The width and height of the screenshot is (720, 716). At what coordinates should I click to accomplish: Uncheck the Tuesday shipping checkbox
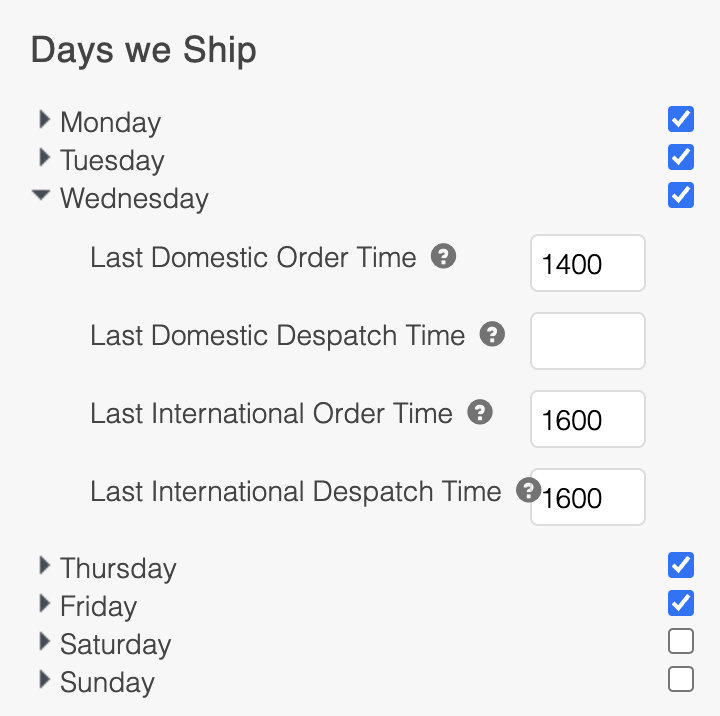pos(681,157)
